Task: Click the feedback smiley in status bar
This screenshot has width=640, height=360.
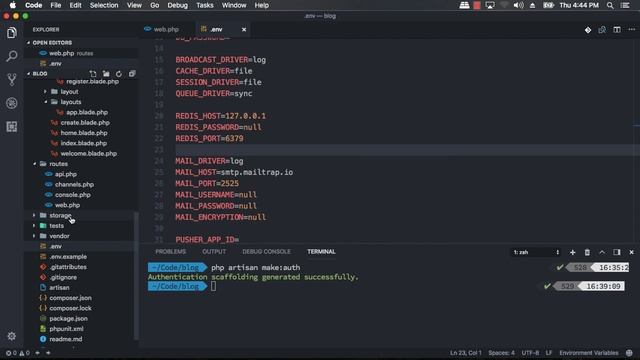Action: pyautogui.click(x=629, y=353)
